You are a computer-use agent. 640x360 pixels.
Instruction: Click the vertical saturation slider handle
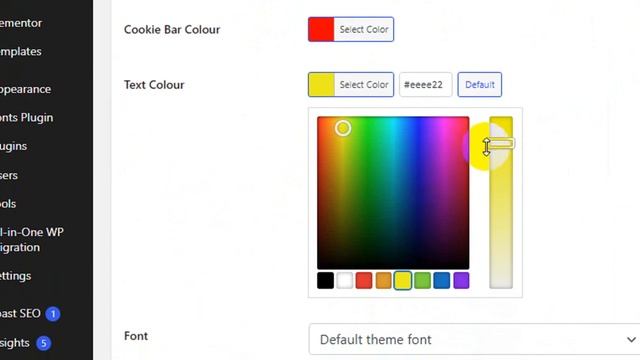[501, 143]
